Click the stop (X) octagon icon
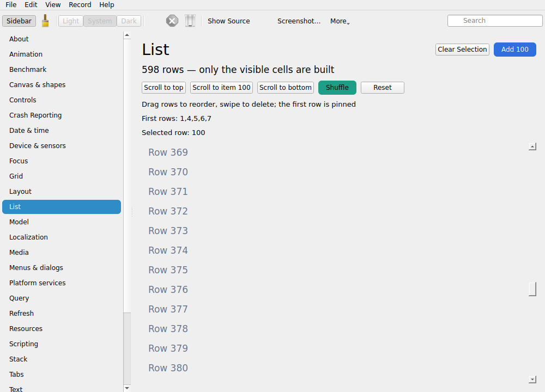This screenshot has width=545, height=392. (172, 21)
